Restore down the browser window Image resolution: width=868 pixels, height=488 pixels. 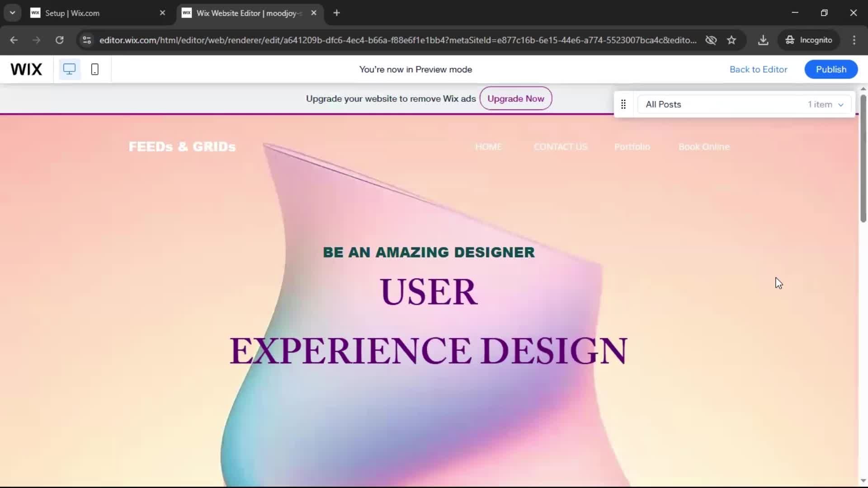pos(824,13)
